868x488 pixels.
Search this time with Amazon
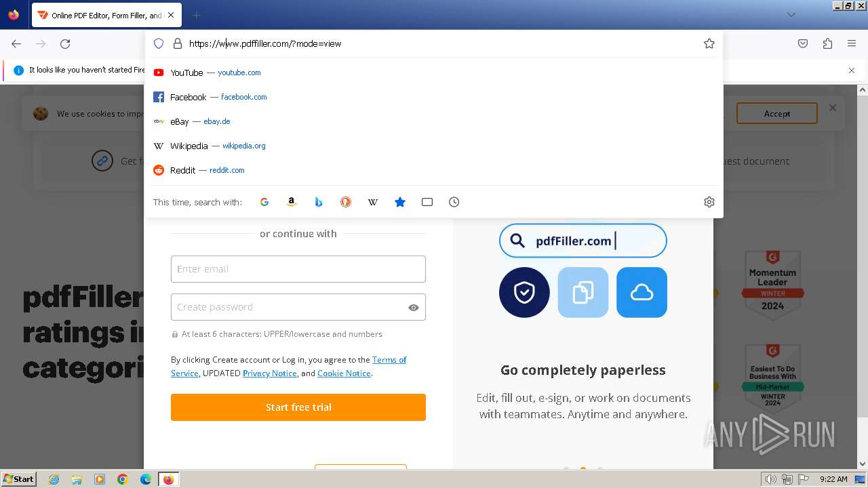pyautogui.click(x=292, y=202)
